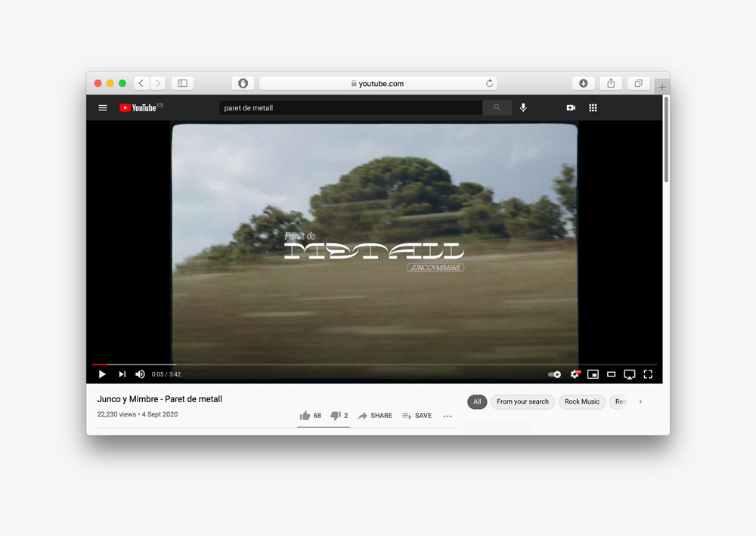Image resolution: width=756 pixels, height=536 pixels.
Task: Skip to next video
Action: (122, 374)
